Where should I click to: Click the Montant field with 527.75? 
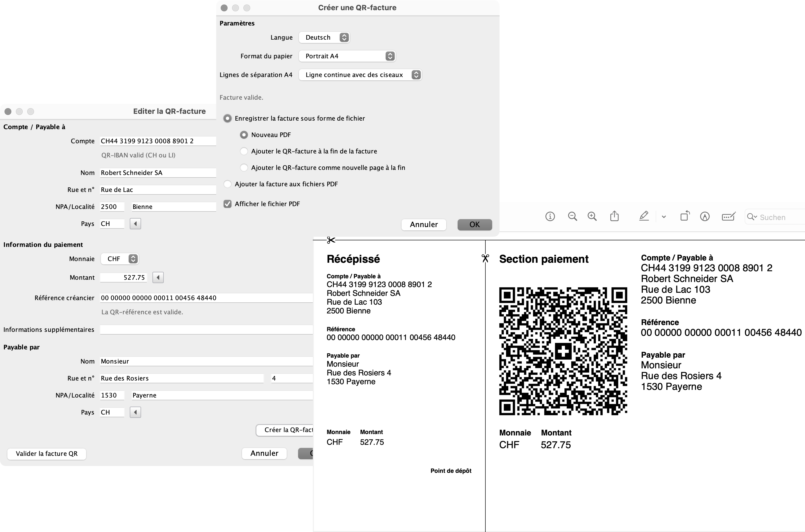124,277
